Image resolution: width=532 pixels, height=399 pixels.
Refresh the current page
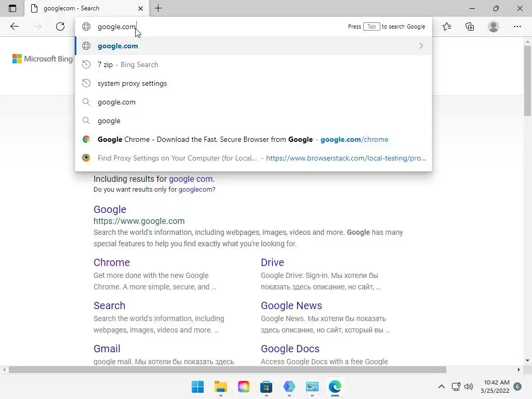tap(60, 26)
